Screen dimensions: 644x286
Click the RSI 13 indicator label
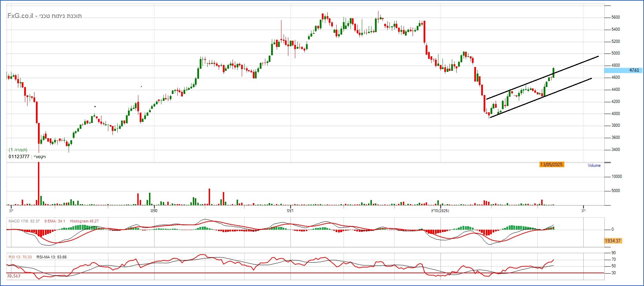[x=20, y=257]
